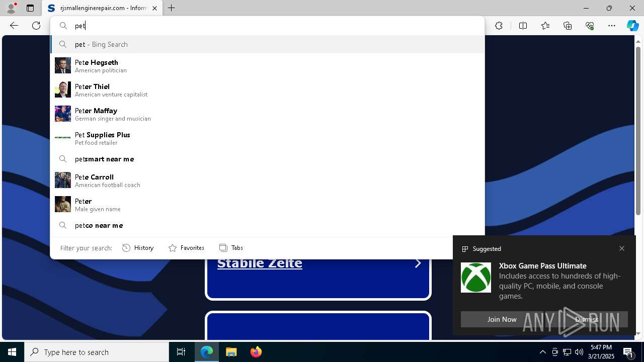The image size is (644, 362).
Task: Select 'pet - Bing Search' suggestion
Action: [x=267, y=44]
